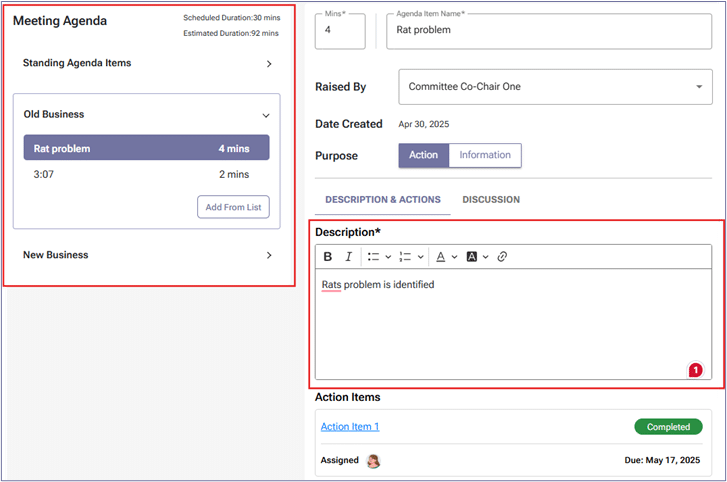Click the Add From List button
Viewport: 727px width, 482px height.
(x=233, y=207)
